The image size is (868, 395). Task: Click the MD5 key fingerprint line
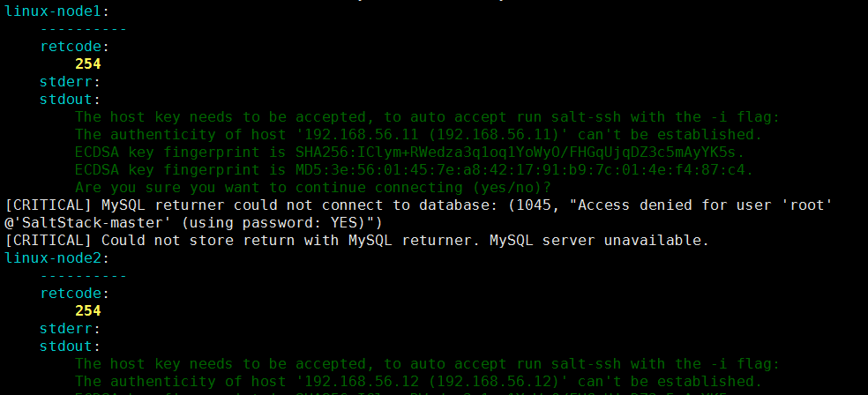[x=414, y=170]
